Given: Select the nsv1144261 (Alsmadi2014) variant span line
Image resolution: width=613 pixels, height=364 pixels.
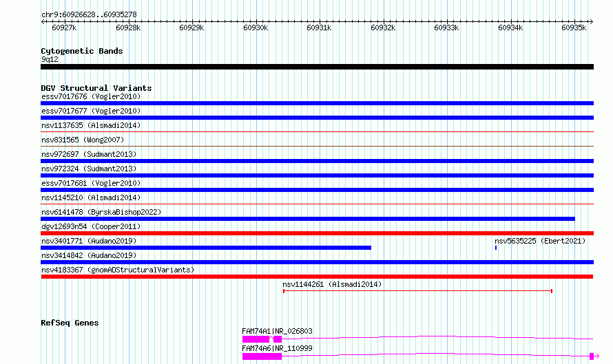Looking at the screenshot, I should click(x=417, y=291).
